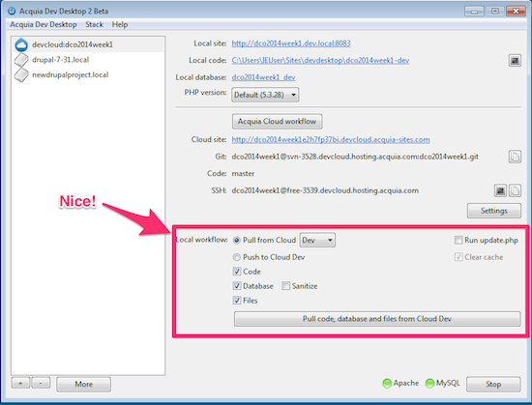Close the Acquia Dev Desktop window
532x405 pixels.
tap(516, 12)
